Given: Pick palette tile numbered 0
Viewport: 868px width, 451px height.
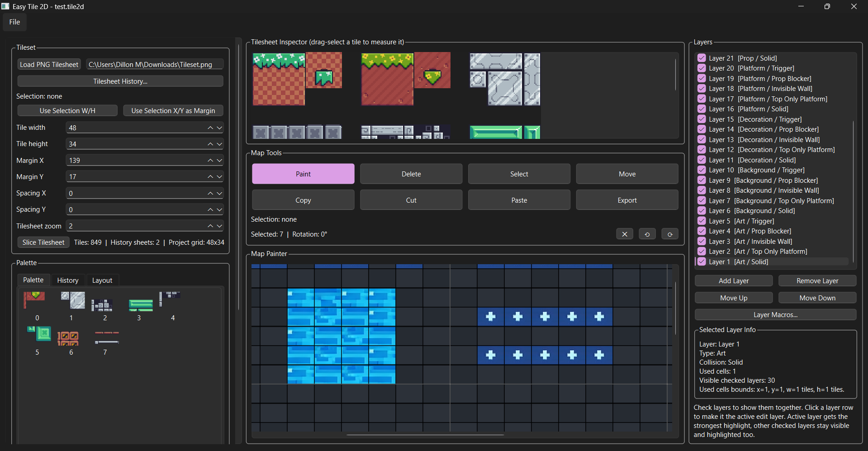Looking at the screenshot, I should (x=35, y=300).
